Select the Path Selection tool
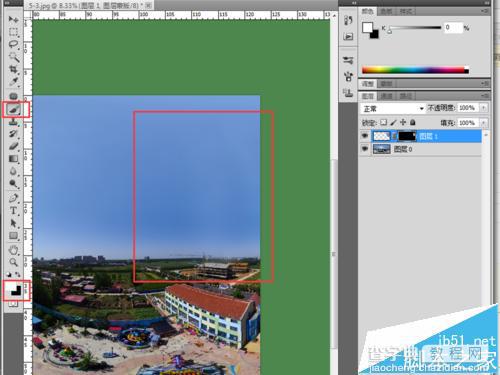 (x=13, y=223)
